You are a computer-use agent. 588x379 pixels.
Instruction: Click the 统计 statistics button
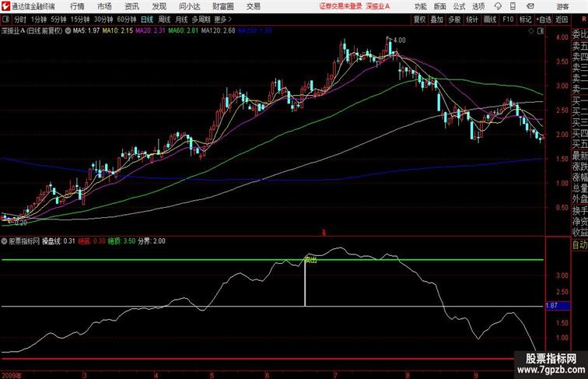click(x=472, y=19)
